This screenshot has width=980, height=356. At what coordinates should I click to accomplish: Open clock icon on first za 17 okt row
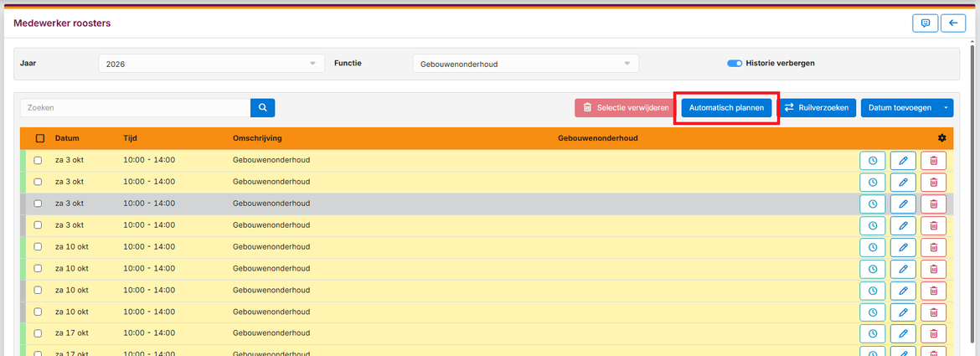pos(873,333)
